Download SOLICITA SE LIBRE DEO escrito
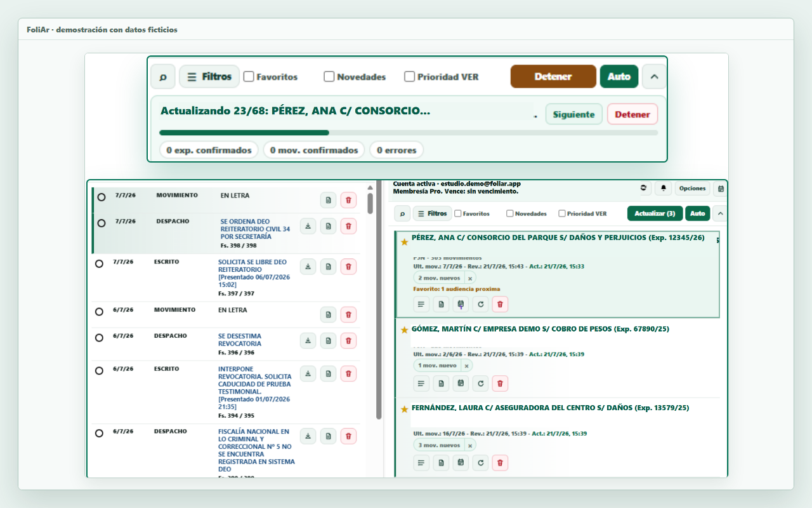The height and width of the screenshot is (508, 812). (308, 267)
